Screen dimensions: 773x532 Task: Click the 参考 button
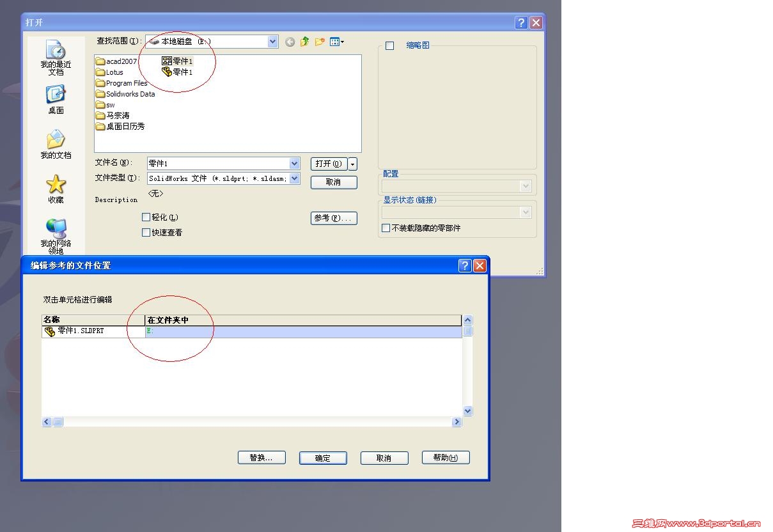[334, 219]
